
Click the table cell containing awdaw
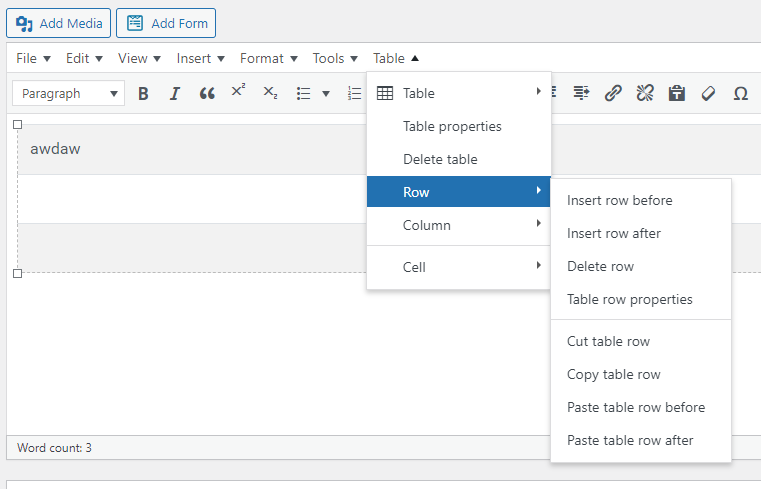[192, 149]
